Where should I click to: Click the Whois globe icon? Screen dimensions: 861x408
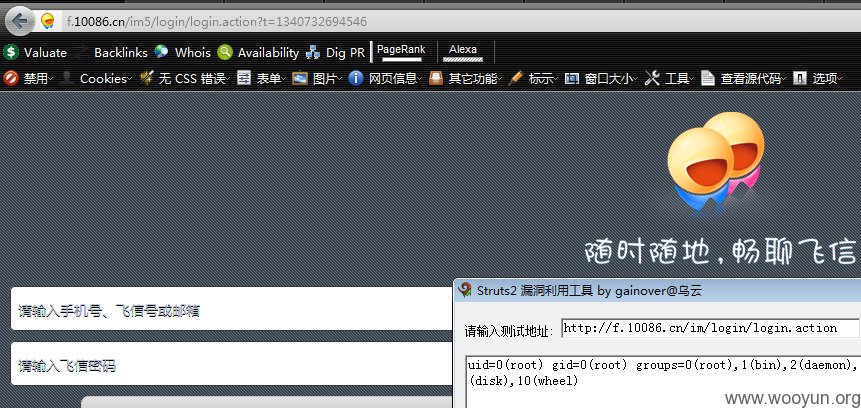pos(161,52)
